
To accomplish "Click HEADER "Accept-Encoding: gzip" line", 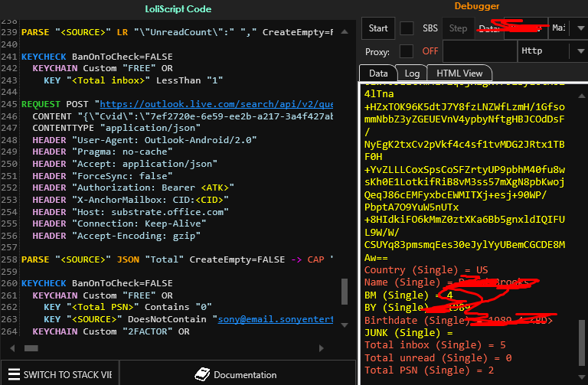I will click(x=116, y=237).
